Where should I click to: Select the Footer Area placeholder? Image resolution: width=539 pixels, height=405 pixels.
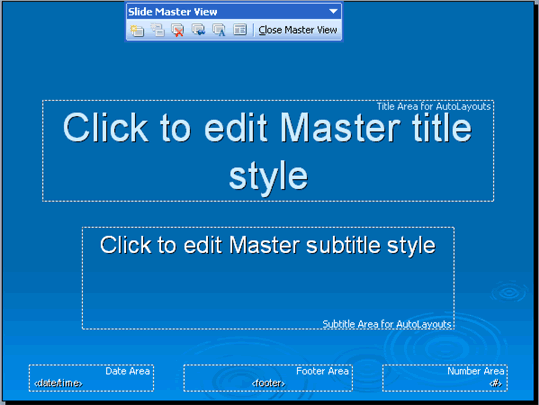[268, 378]
